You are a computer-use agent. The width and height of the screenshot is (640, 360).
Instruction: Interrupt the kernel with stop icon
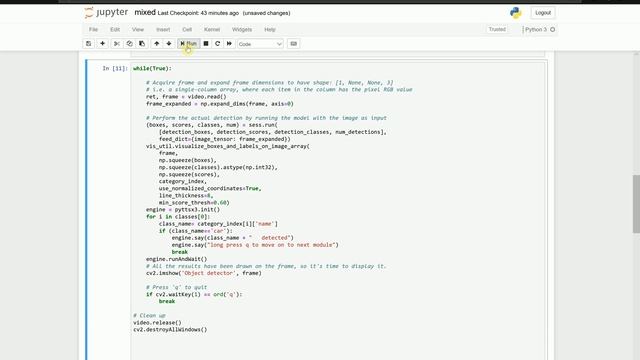coord(206,44)
